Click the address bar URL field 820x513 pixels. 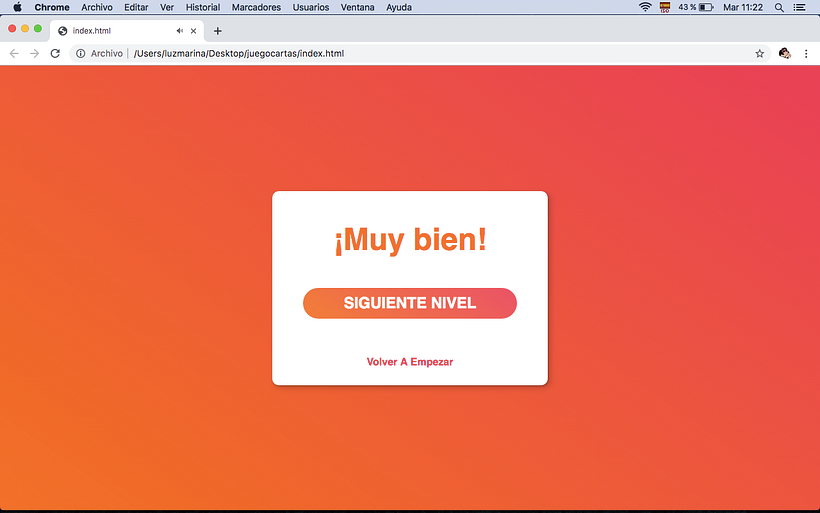(400, 53)
